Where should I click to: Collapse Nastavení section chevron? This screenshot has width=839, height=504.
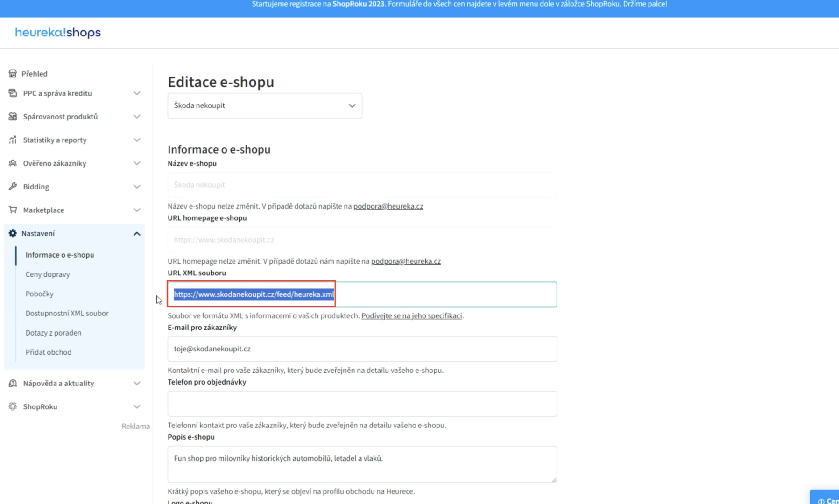[137, 234]
